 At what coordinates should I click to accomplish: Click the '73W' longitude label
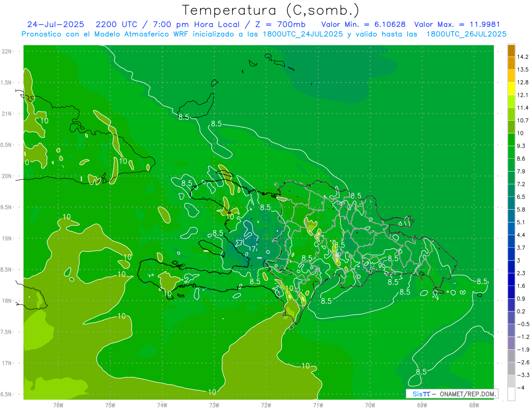(x=214, y=405)
